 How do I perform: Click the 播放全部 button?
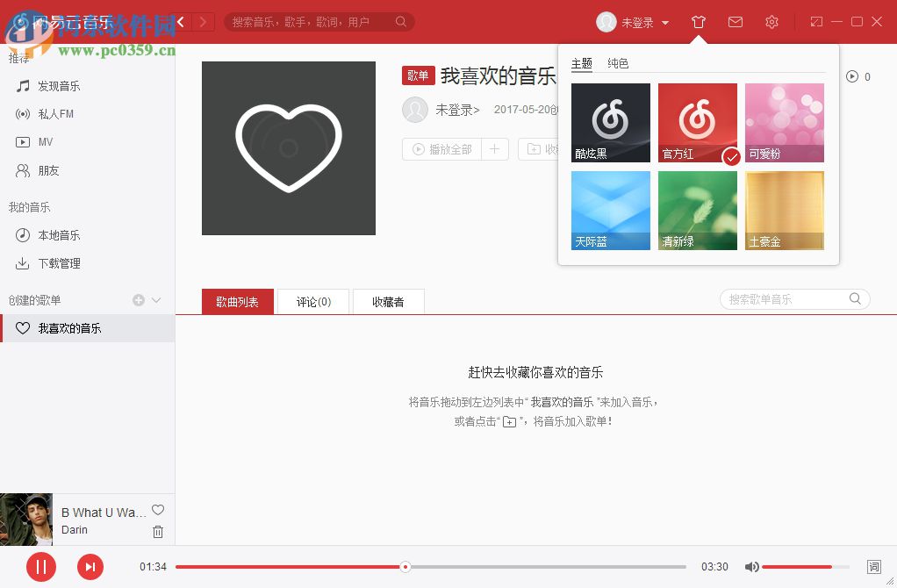click(x=448, y=149)
